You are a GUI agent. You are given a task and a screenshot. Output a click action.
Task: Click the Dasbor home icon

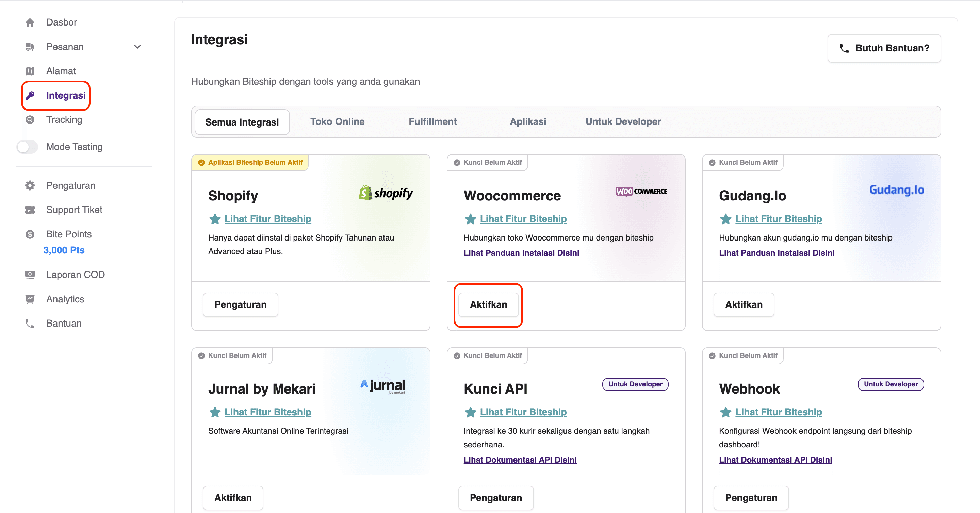[30, 22]
